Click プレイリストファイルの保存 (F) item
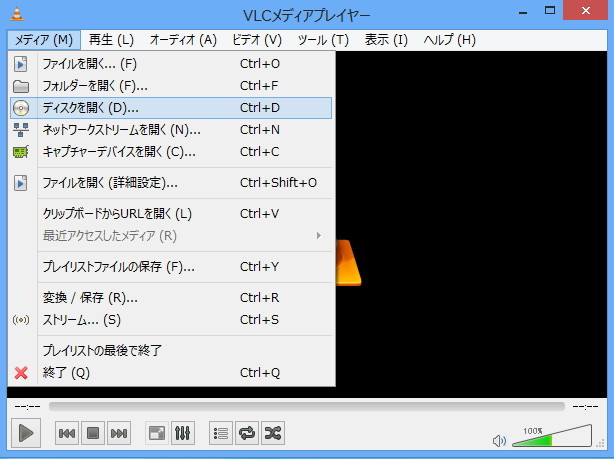The width and height of the screenshot is (614, 459). pyautogui.click(x=118, y=266)
